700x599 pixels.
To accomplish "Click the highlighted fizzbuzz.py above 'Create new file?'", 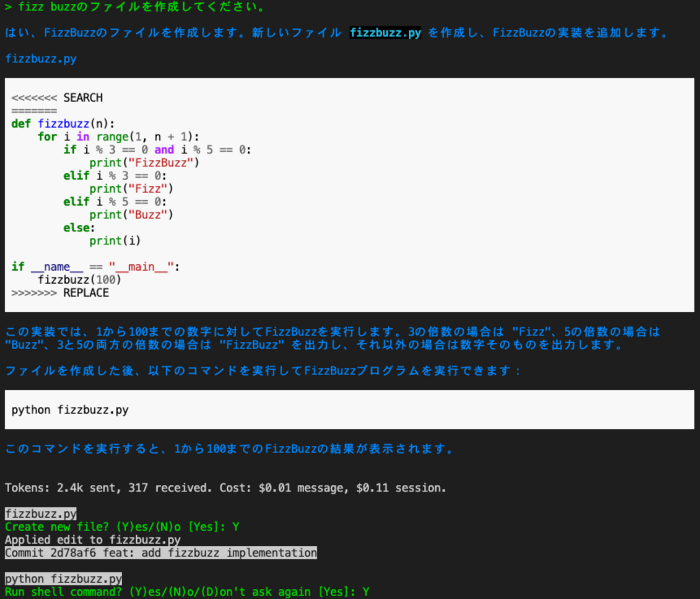I will (41, 513).
